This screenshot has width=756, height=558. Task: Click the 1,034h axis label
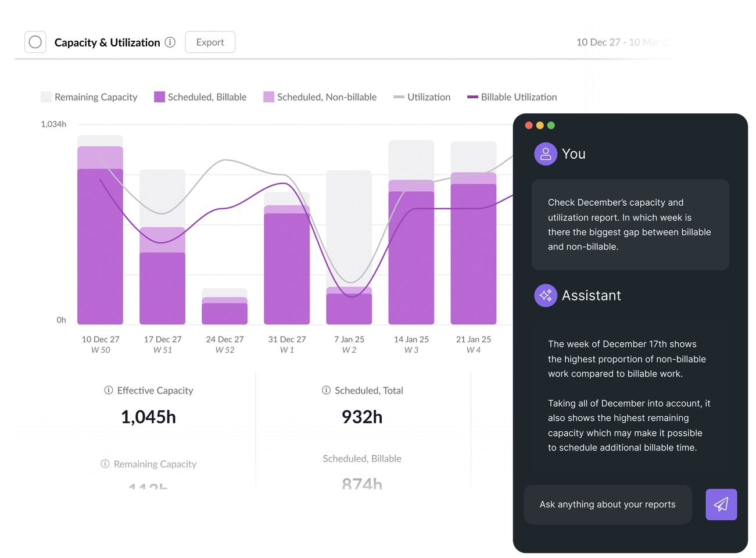[53, 124]
